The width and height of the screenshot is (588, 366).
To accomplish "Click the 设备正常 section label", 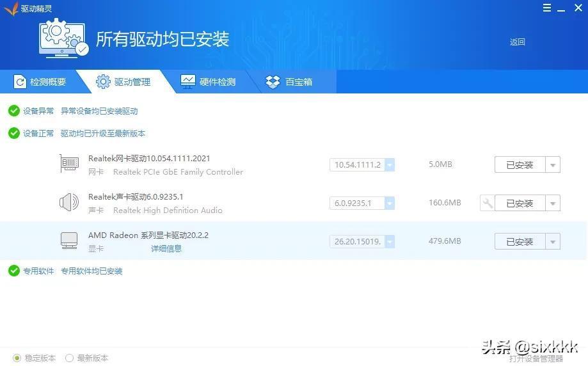I will tap(38, 133).
